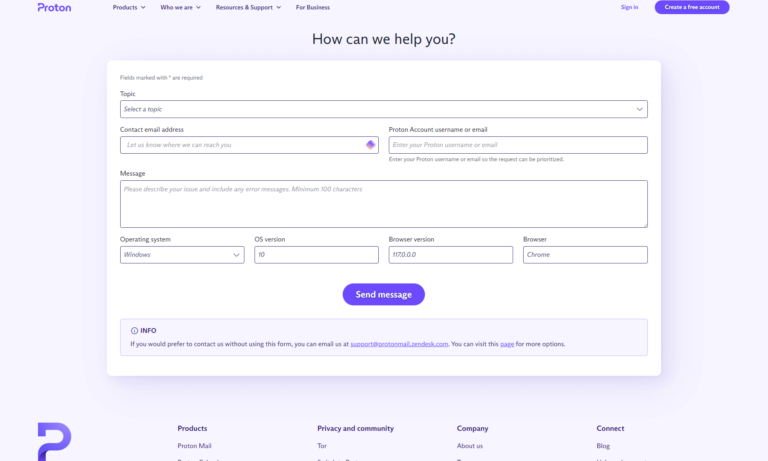Open the support@protonmail.zendesk.com email link

pyautogui.click(x=399, y=344)
